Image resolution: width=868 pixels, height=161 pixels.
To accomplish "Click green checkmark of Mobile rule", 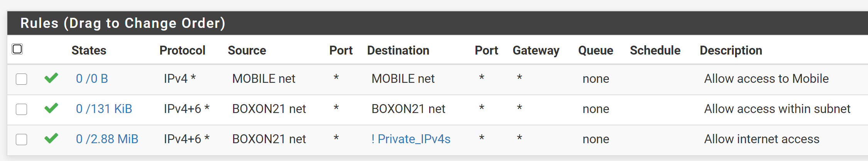I will pyautogui.click(x=51, y=78).
